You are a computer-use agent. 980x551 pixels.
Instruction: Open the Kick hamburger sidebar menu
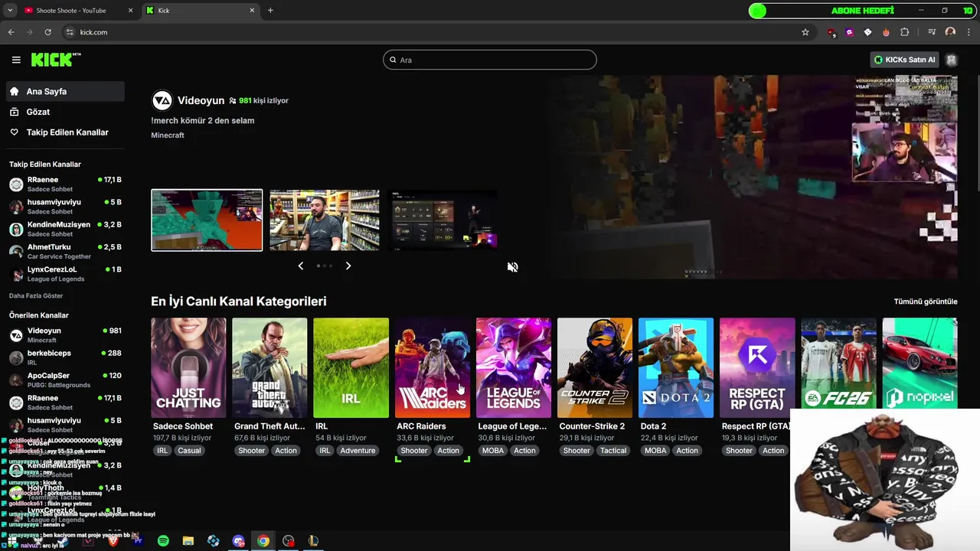point(16,60)
